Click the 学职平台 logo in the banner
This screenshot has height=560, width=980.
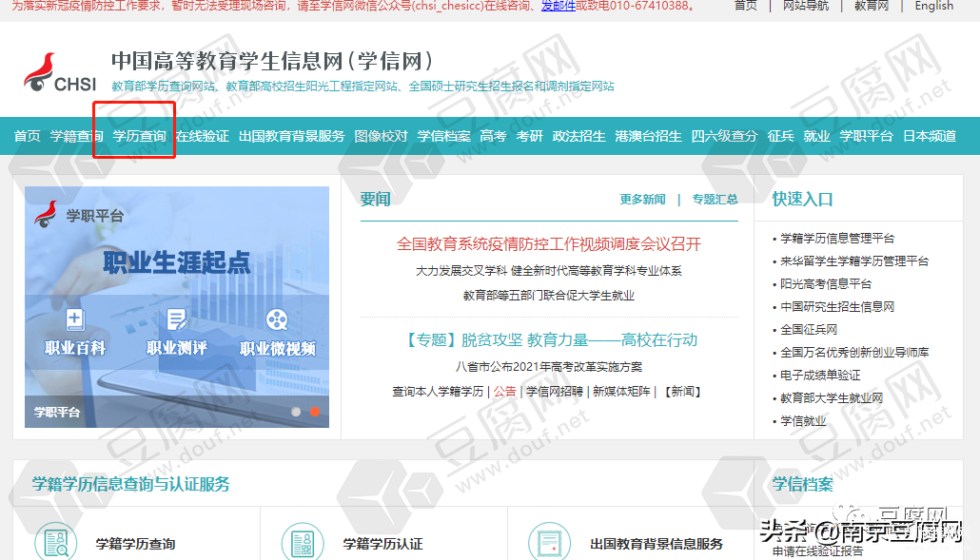[79, 216]
